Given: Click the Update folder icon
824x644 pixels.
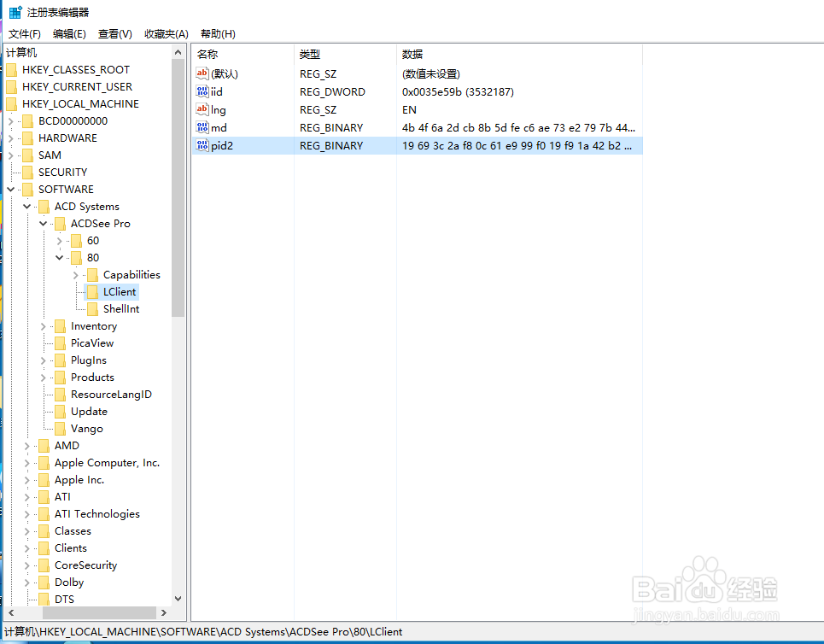Looking at the screenshot, I should point(61,412).
